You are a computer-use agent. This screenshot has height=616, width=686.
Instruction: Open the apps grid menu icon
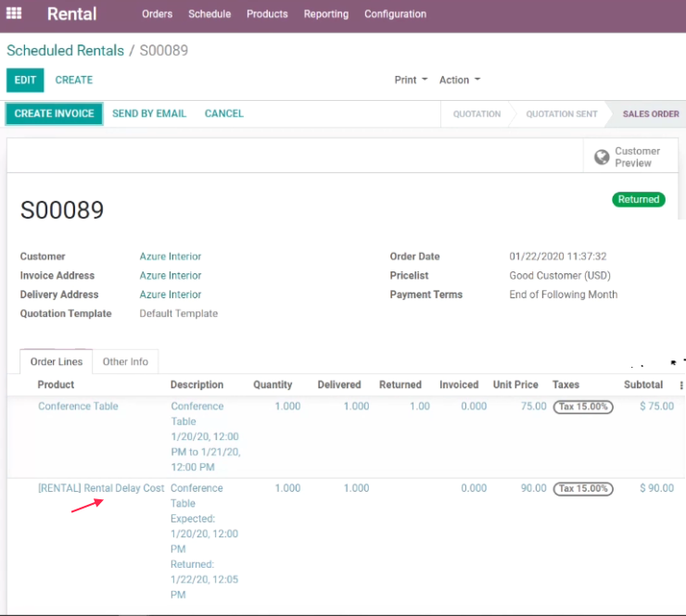pos(14,14)
